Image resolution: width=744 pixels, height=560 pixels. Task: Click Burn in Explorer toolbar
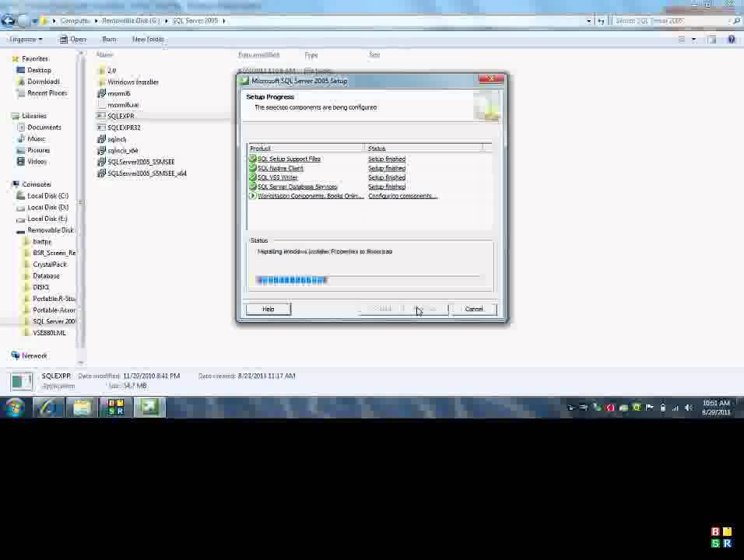pos(109,40)
